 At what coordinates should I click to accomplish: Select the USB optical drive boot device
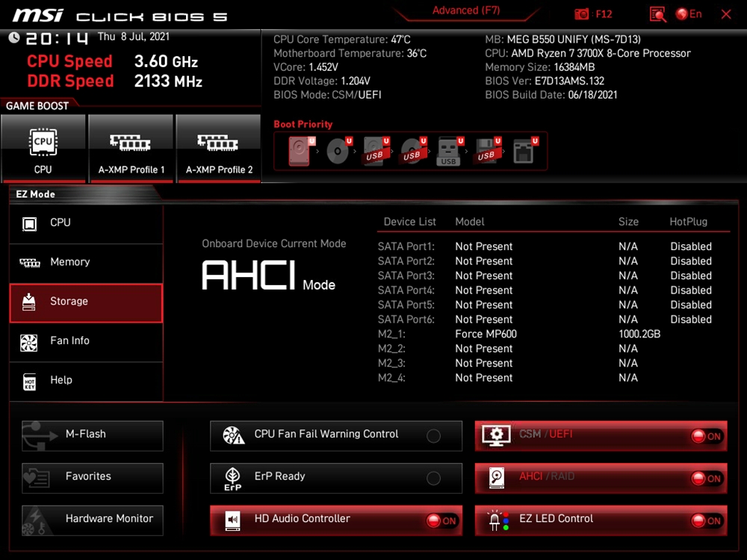click(413, 151)
